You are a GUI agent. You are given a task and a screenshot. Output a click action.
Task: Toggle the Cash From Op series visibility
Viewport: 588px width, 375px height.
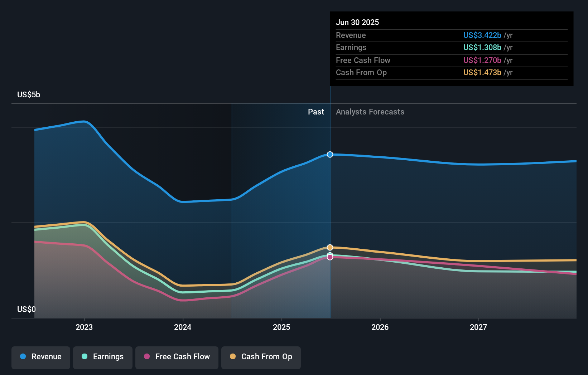(261, 357)
